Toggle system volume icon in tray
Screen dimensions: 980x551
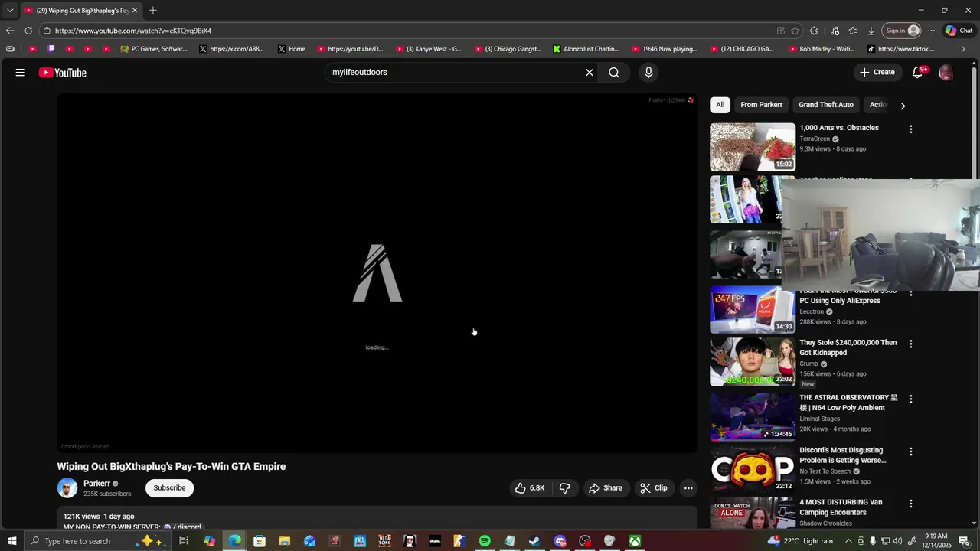click(x=897, y=541)
